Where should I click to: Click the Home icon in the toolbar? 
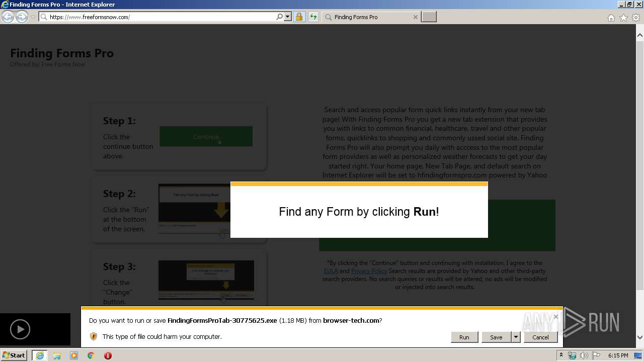tap(611, 18)
